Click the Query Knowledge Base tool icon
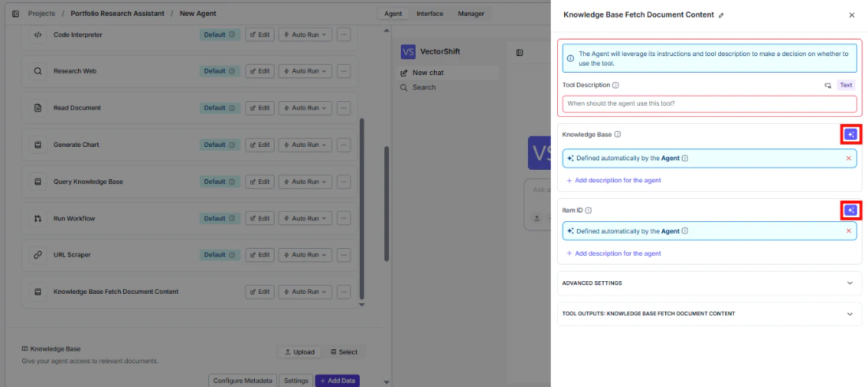 [x=38, y=182]
